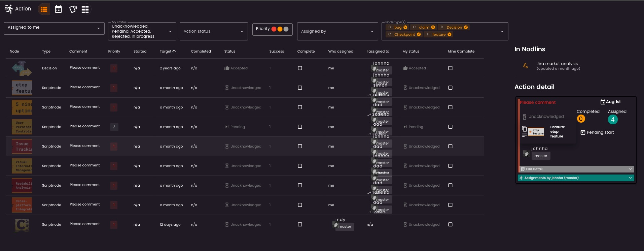Remove the feature node type chip
The width and height of the screenshot is (644, 251).
[x=450, y=34]
